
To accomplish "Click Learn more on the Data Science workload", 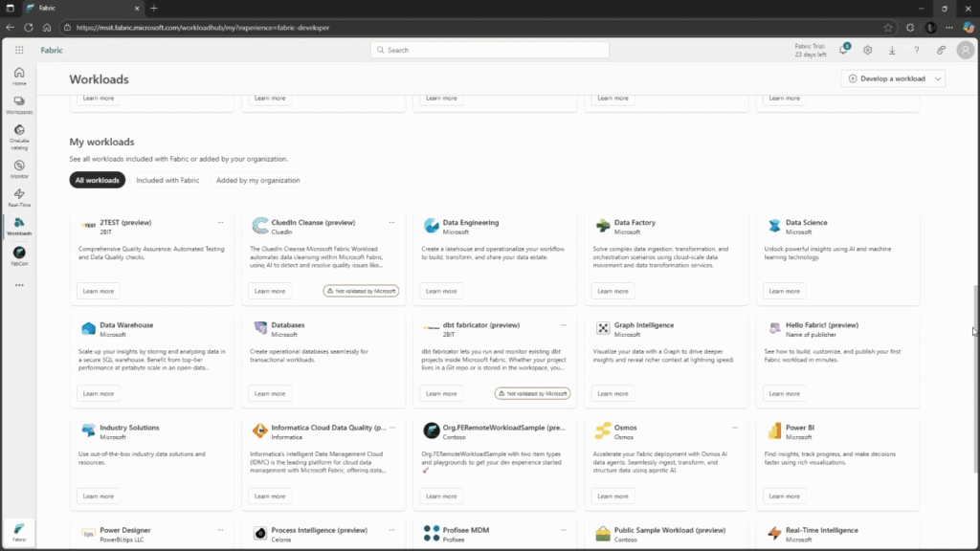I will pyautogui.click(x=783, y=290).
